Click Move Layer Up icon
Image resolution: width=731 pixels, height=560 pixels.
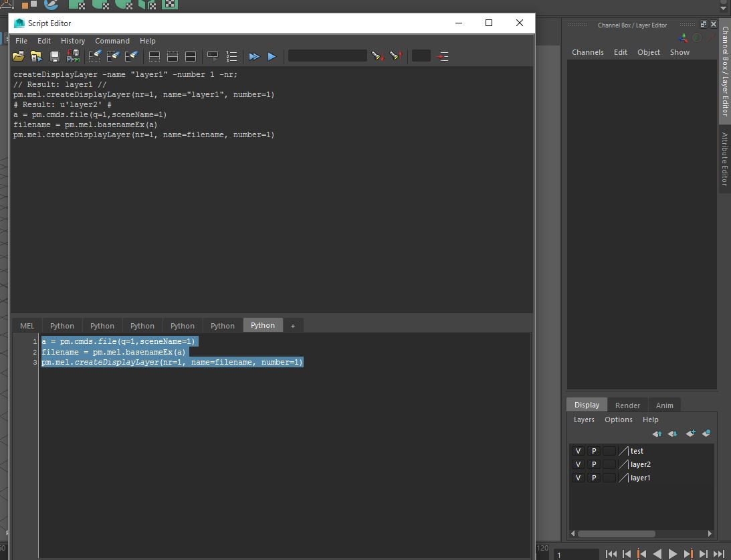click(x=657, y=434)
